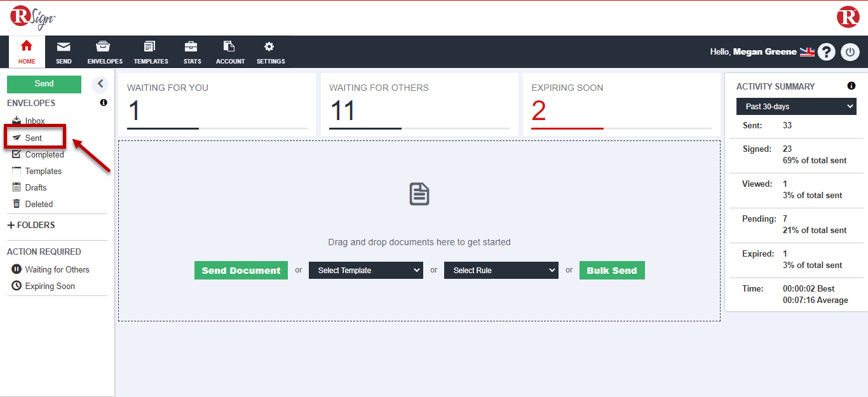The width and height of the screenshot is (868, 397).
Task: Change the Past 30-days period dropdown
Action: [796, 107]
